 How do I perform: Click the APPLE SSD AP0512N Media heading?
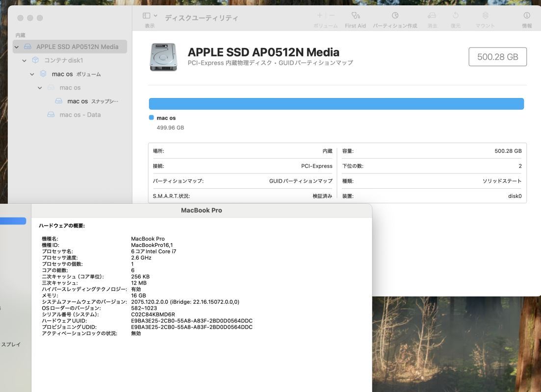click(x=263, y=52)
